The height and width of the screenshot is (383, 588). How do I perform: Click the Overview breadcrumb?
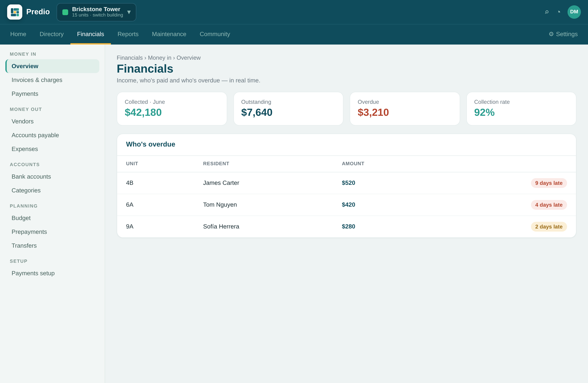coord(188,58)
